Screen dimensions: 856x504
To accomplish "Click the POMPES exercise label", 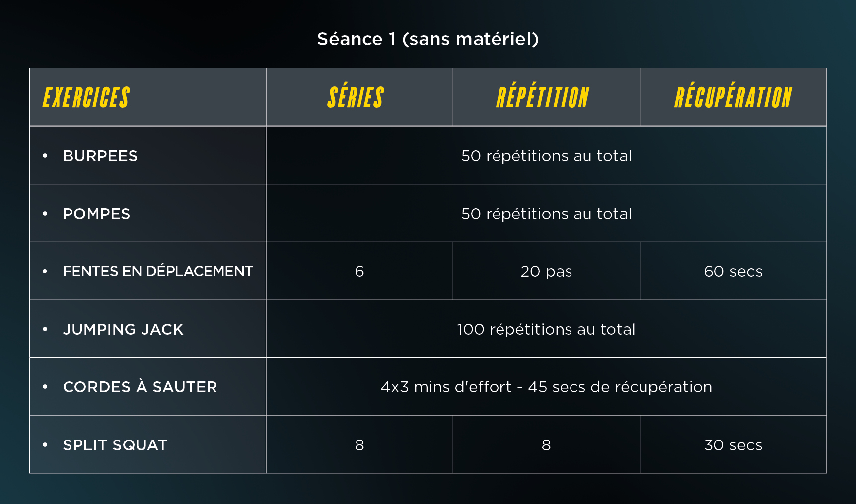I will pos(96,214).
